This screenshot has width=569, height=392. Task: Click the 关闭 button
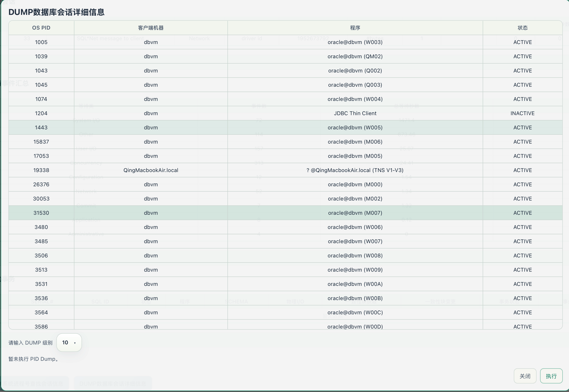point(525,376)
